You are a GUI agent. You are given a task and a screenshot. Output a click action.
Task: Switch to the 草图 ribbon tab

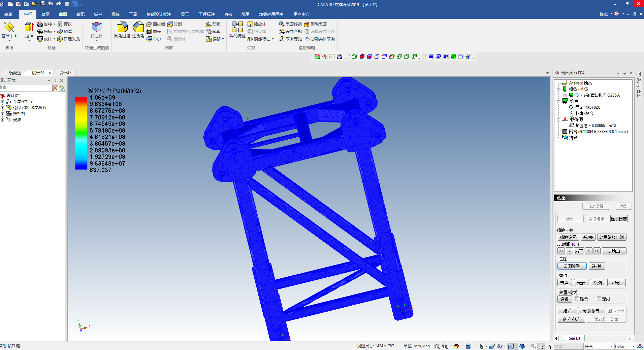(45, 14)
